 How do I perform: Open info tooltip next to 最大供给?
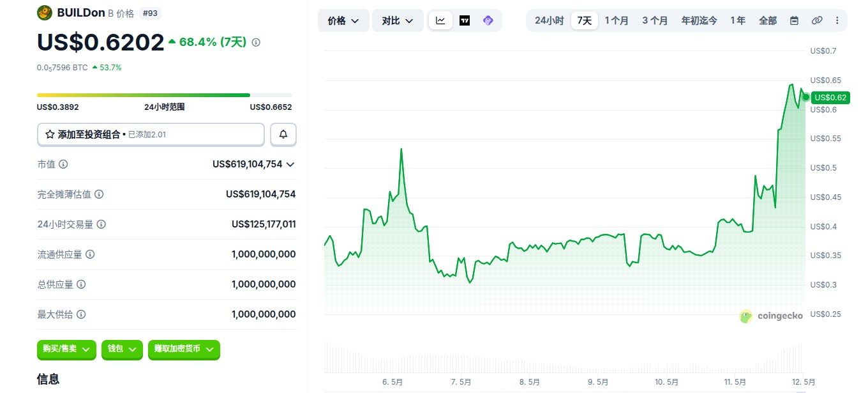(81, 314)
